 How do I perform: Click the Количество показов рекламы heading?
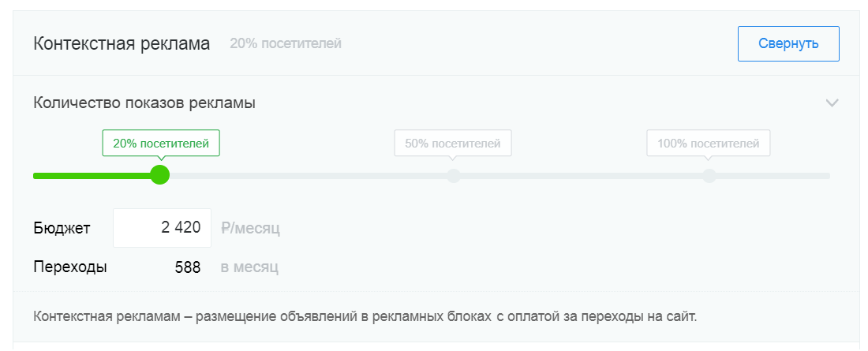(x=144, y=103)
